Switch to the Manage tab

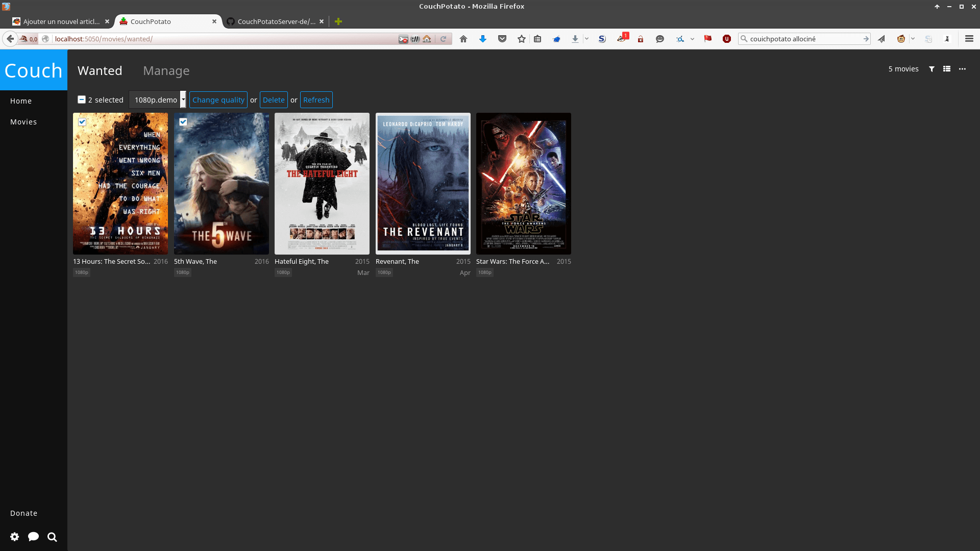tap(166, 70)
